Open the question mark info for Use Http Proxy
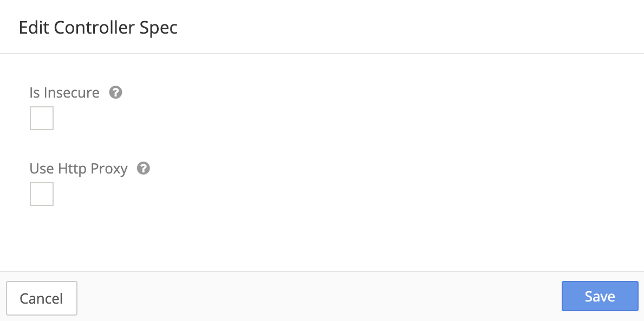Image resolution: width=644 pixels, height=321 pixels. 144,169
